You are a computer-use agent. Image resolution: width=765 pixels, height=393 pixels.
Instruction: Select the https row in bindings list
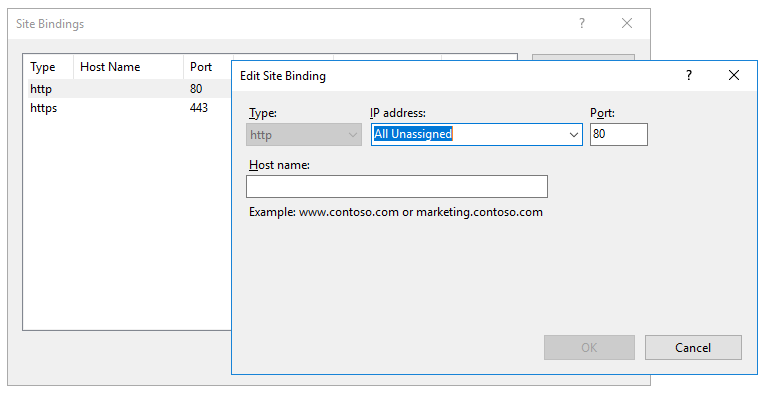[129, 108]
